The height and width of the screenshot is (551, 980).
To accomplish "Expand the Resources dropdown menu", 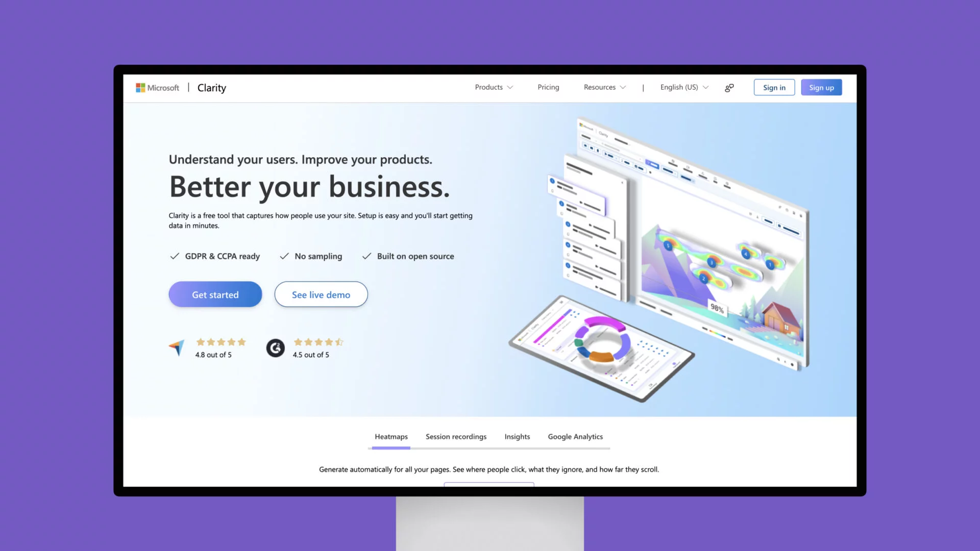I will 604,87.
